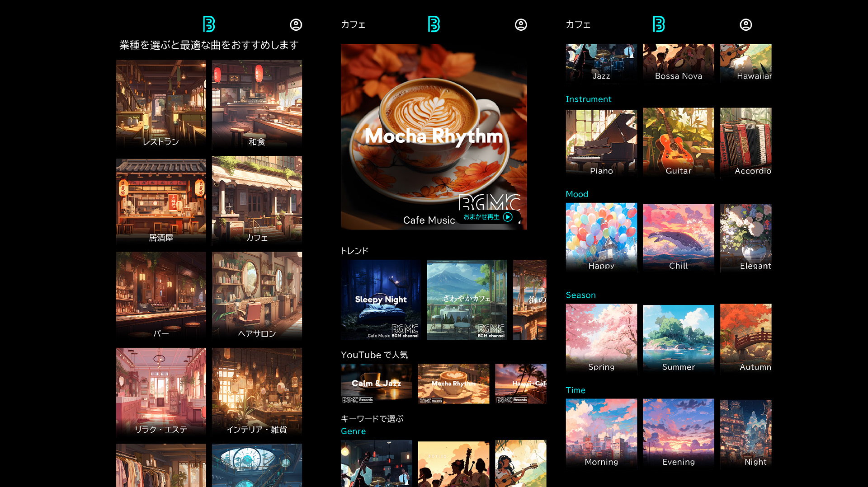868x487 pixels.
Task: Click the B logo above the Mocha Rhythm banner
Action: click(434, 24)
